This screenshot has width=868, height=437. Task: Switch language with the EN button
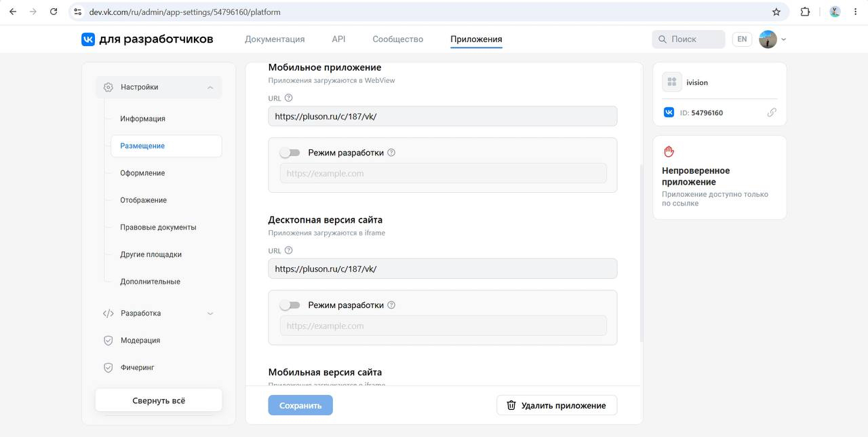pyautogui.click(x=742, y=39)
